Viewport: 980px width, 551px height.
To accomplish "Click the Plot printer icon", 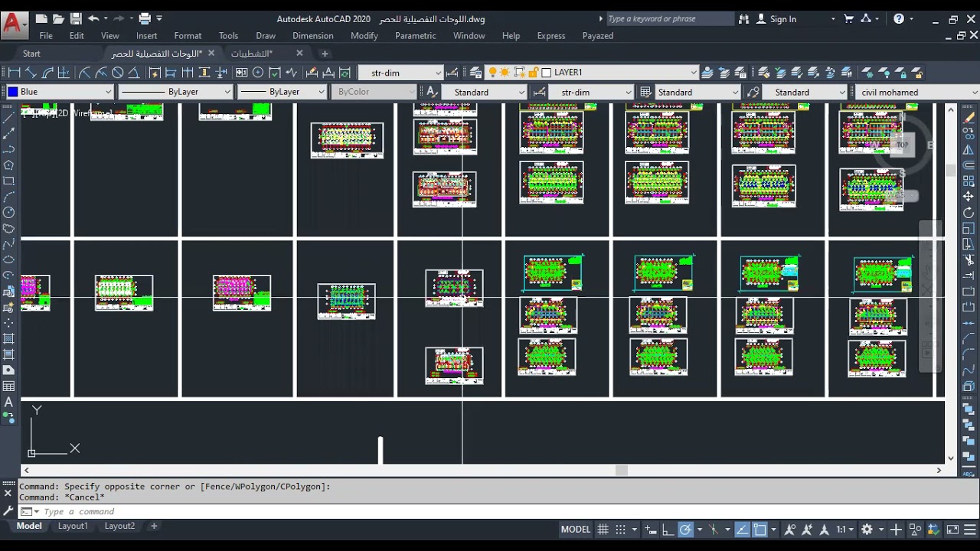I will coord(144,18).
